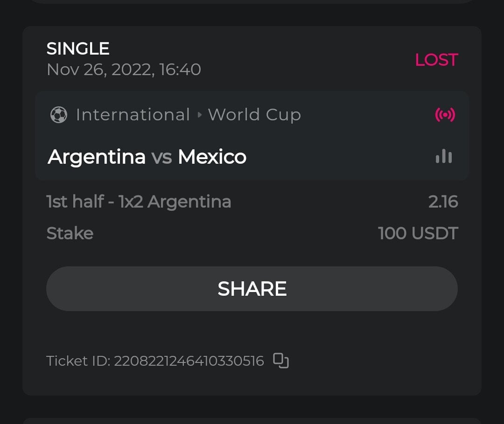The image size is (504, 424).
Task: Click the 2.16 odds value
Action: [443, 202]
